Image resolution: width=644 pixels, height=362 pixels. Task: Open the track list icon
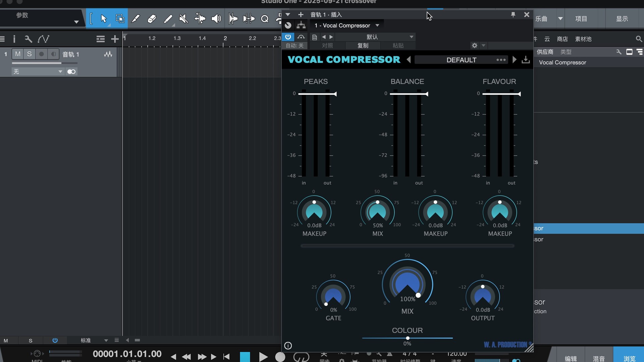click(x=101, y=39)
